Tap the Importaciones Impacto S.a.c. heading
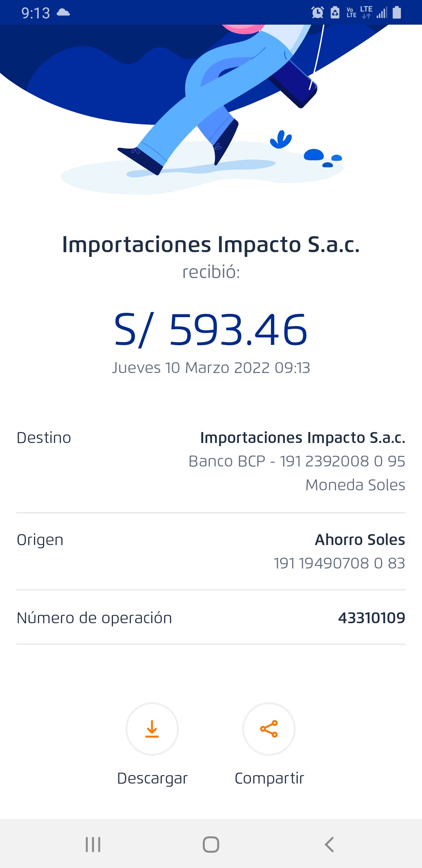 point(211,245)
